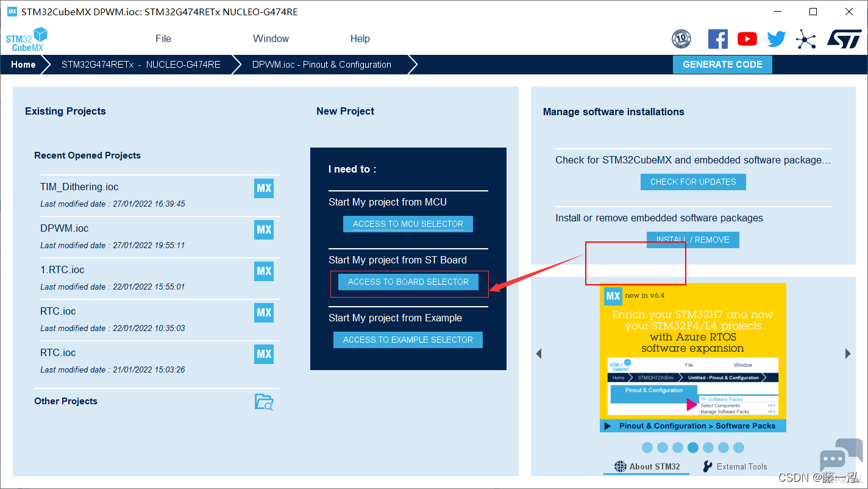Click ACCESS TO BOARD SELECTOR
Image resolution: width=868 pixels, height=489 pixels.
click(x=408, y=282)
